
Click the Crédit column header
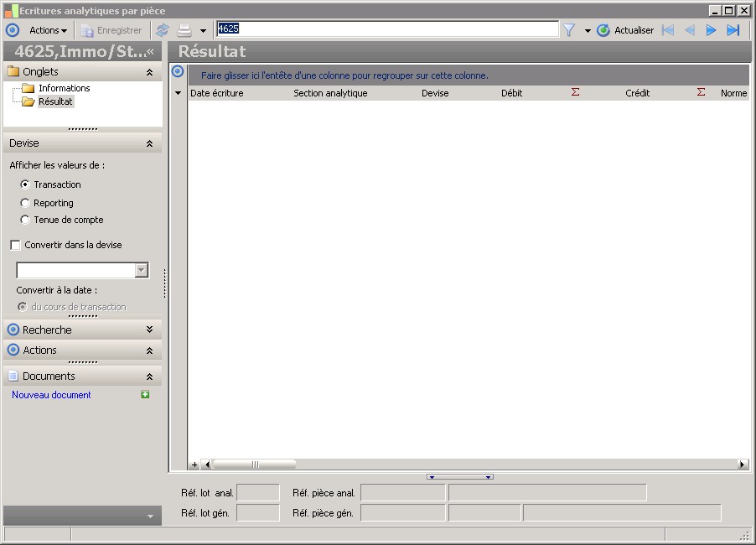click(637, 93)
